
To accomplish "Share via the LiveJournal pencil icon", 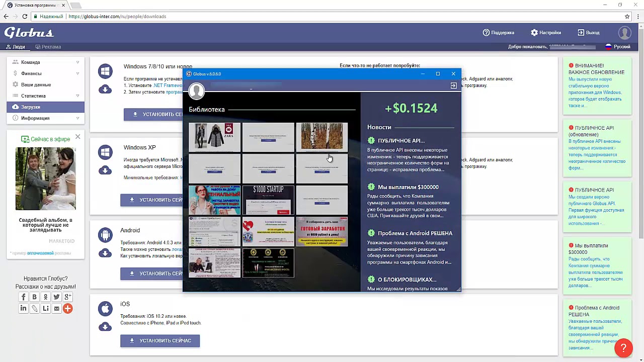I will click(x=34, y=308).
